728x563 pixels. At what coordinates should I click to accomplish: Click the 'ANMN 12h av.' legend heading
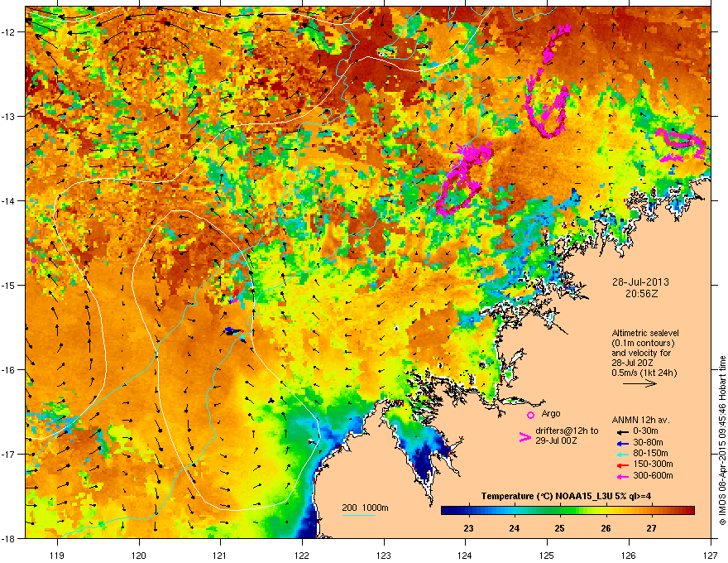tap(640, 421)
